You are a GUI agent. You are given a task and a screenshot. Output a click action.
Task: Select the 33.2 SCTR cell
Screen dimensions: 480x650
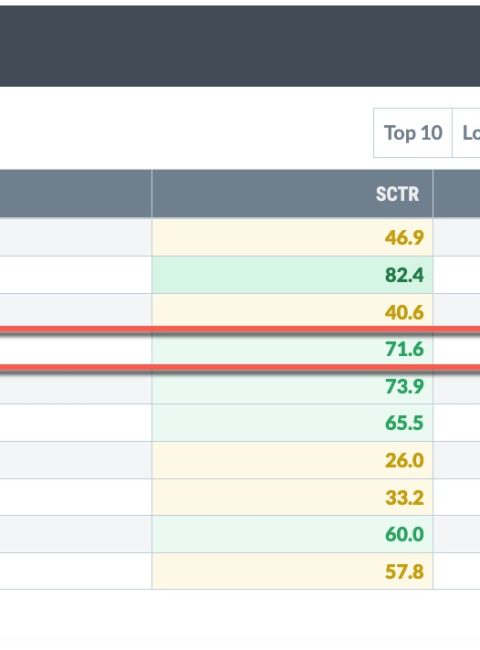pos(292,497)
